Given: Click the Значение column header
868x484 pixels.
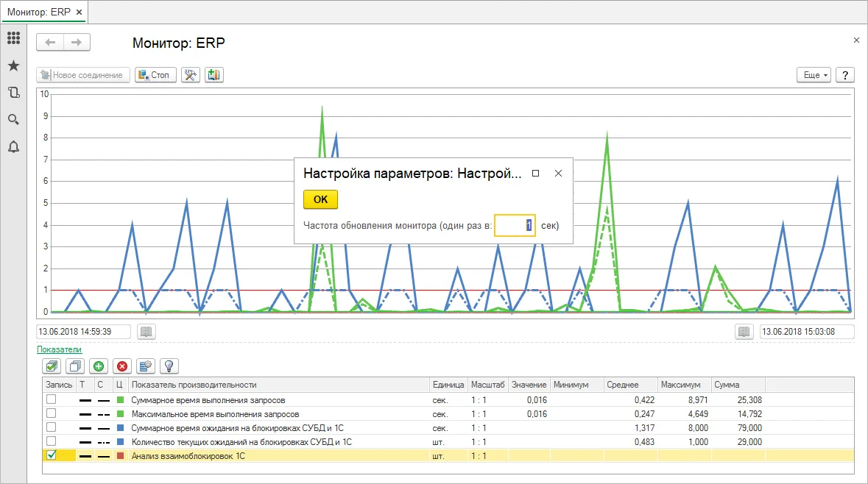Looking at the screenshot, I should point(529,385).
